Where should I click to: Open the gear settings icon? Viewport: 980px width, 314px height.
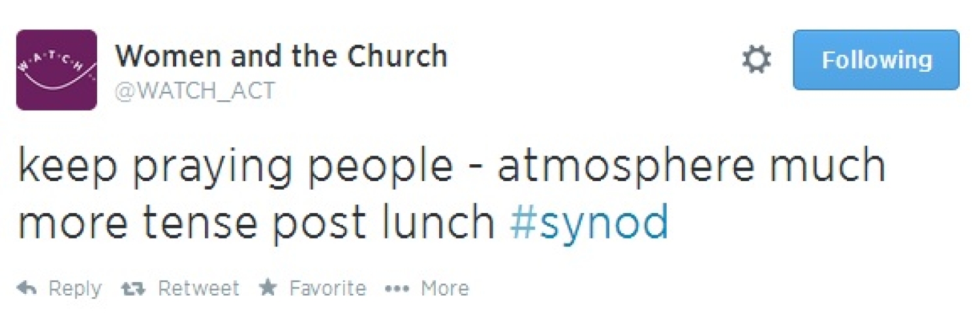click(757, 60)
